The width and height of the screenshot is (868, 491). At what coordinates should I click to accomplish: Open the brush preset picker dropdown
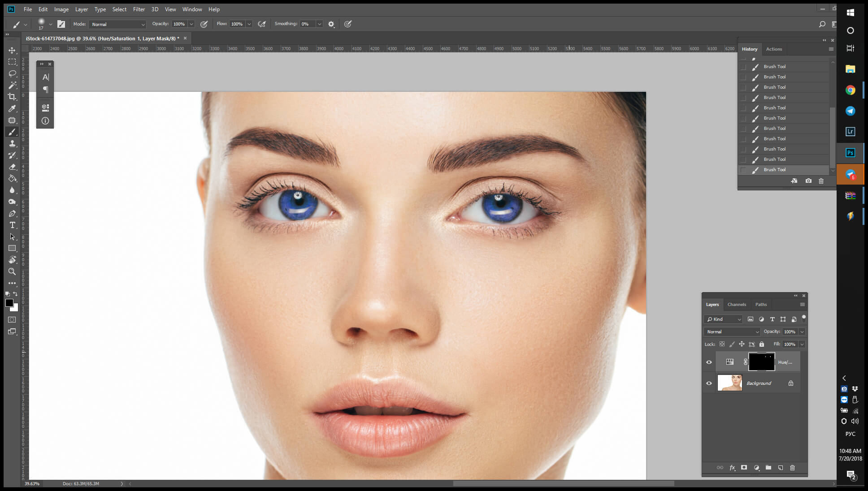point(51,24)
